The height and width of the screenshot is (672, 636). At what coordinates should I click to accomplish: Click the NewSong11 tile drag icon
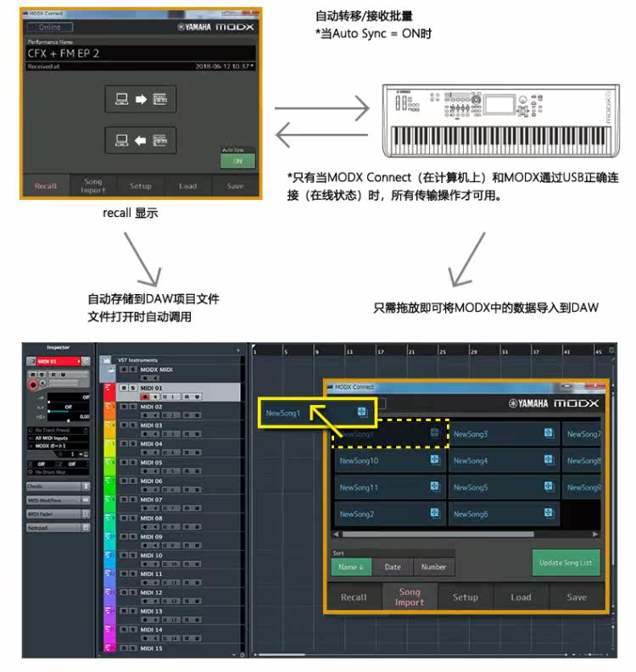coord(435,486)
